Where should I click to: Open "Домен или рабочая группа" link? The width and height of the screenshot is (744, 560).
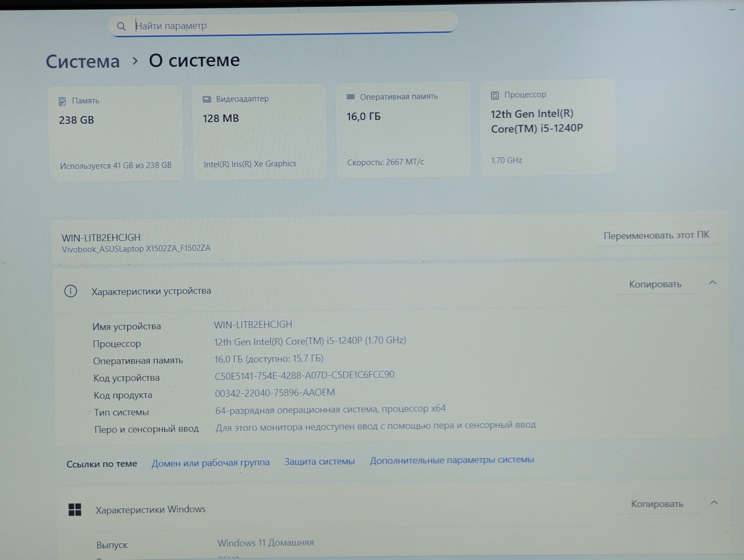(x=210, y=463)
